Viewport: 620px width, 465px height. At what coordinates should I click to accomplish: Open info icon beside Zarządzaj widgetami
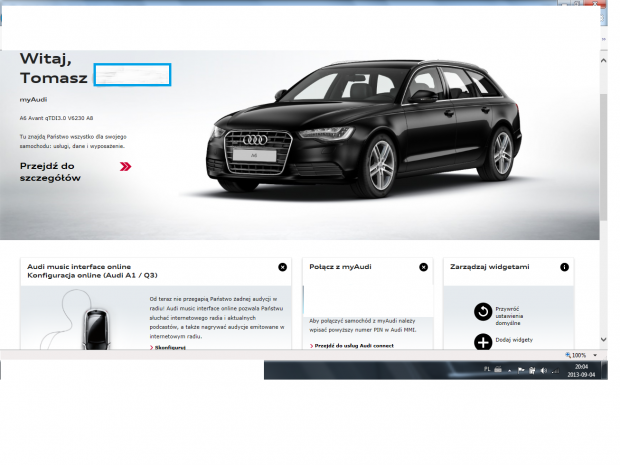[x=564, y=267]
